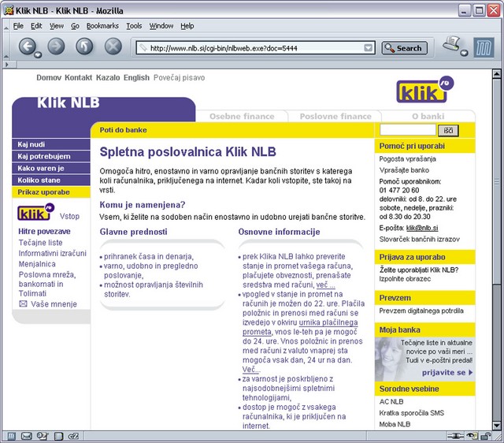Image resolution: width=504 pixels, height=443 pixels.
Task: Collapse the navigation toolbar grippy
Action: [x=6, y=47]
